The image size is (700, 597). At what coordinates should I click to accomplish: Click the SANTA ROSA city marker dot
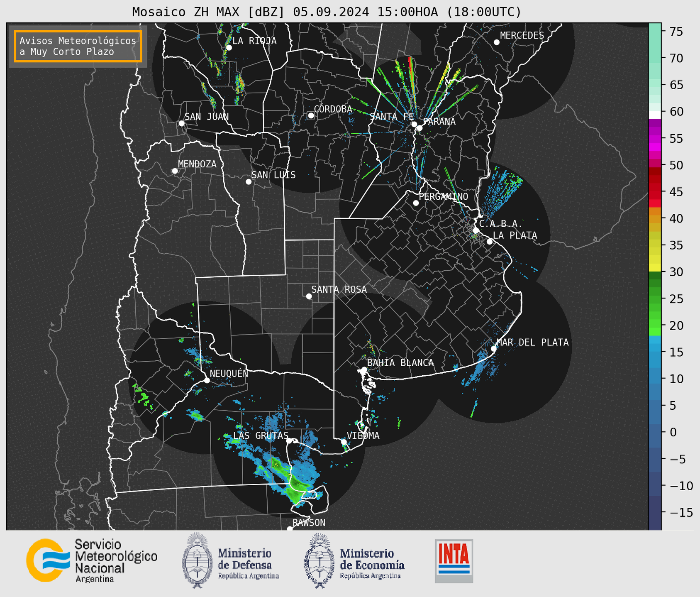point(309,296)
